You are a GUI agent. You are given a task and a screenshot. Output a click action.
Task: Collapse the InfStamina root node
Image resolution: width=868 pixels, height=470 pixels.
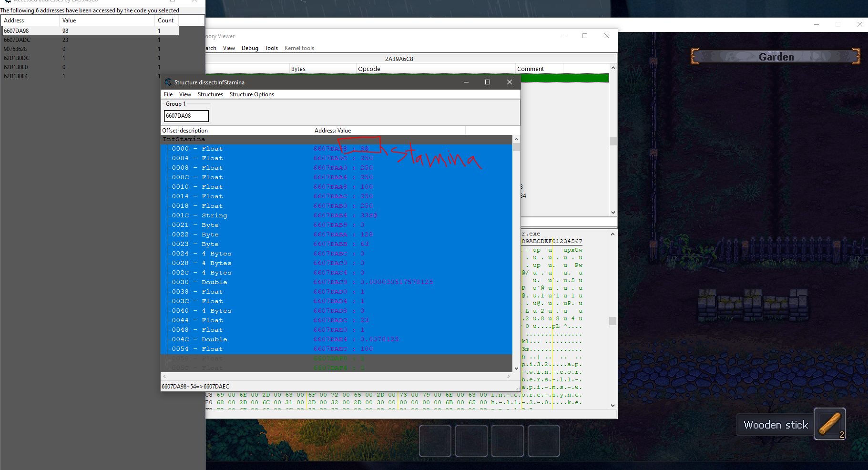(184, 139)
